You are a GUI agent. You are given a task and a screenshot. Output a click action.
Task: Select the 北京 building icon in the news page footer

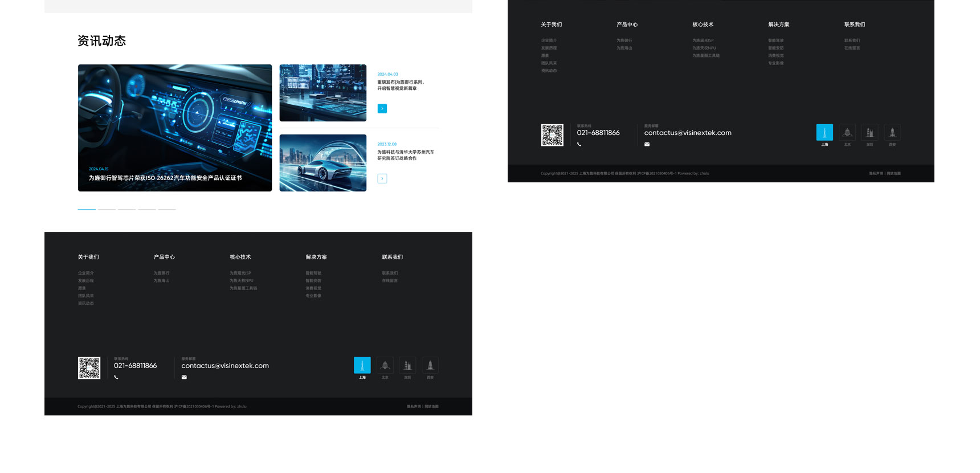click(385, 365)
